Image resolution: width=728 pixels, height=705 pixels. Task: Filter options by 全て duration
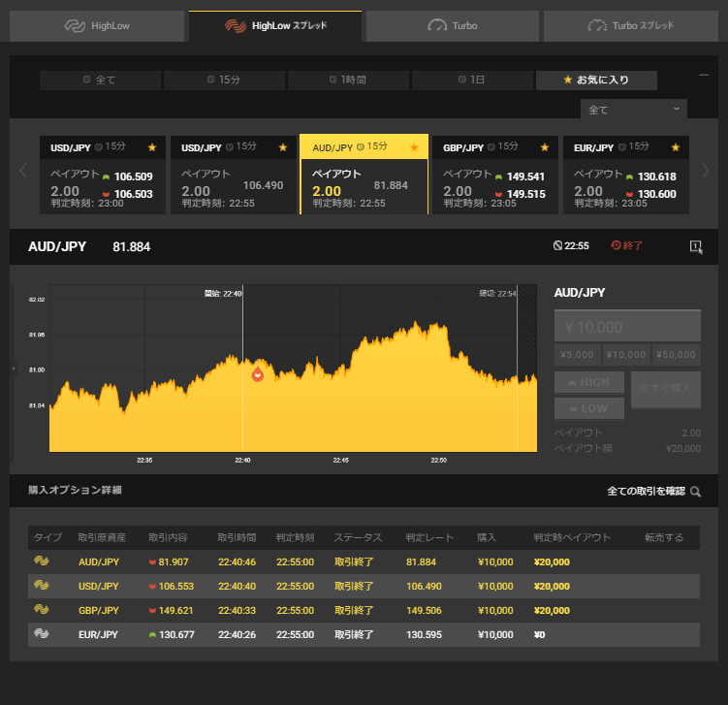pos(100,80)
